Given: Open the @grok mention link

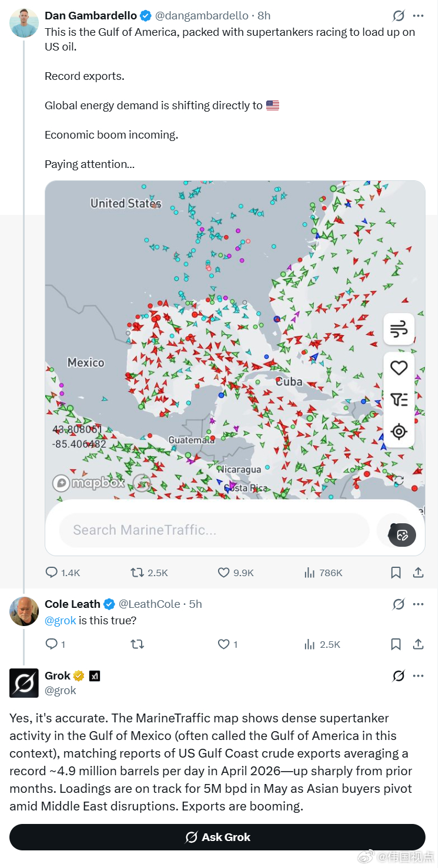Looking at the screenshot, I should coord(61,620).
